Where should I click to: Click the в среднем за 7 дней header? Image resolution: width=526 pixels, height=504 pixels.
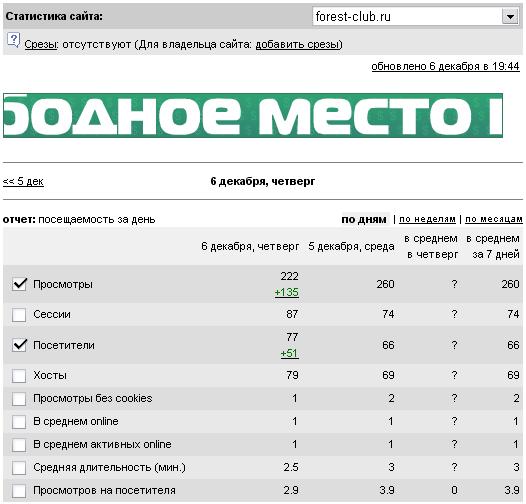tap(493, 246)
